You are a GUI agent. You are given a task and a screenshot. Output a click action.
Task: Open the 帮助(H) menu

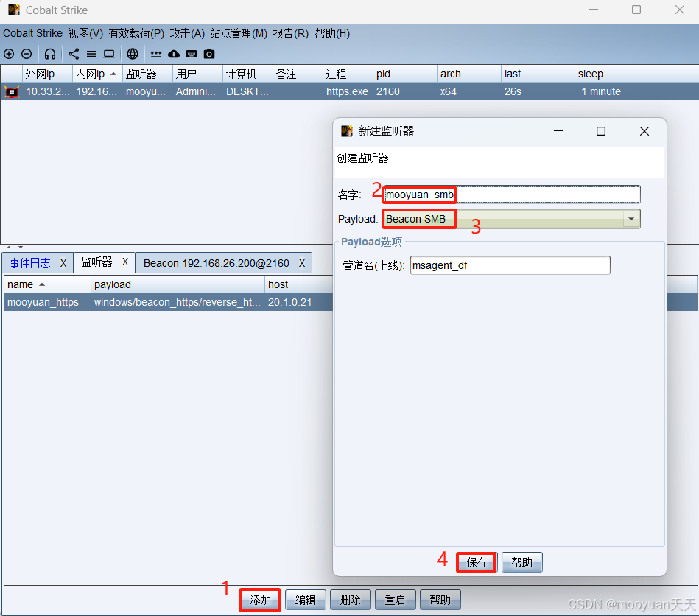click(332, 33)
